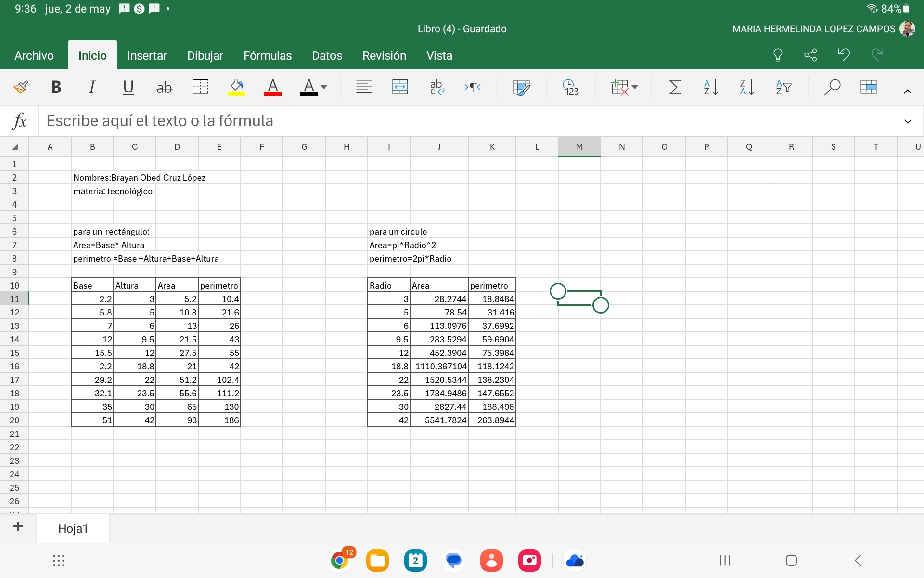This screenshot has height=578, width=924.
Task: Click the share icon
Action: click(x=810, y=55)
